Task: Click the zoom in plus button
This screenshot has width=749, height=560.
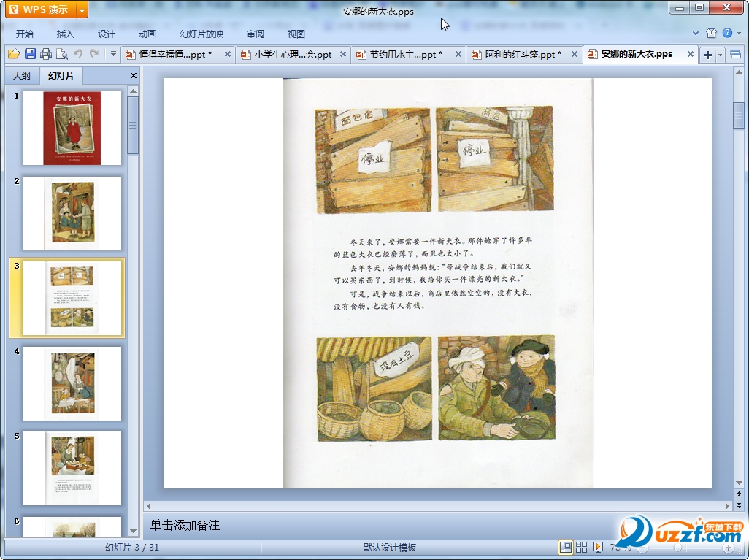Action: [x=728, y=548]
